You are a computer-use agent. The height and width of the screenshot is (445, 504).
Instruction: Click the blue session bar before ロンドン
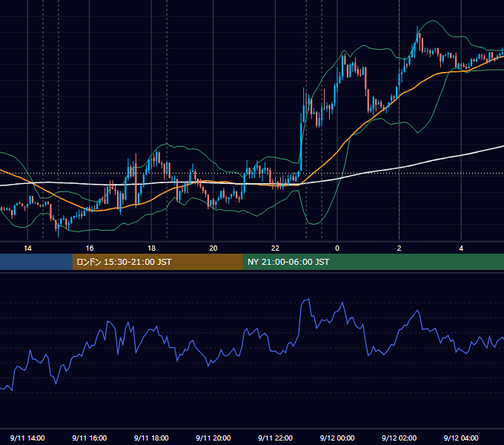point(36,262)
